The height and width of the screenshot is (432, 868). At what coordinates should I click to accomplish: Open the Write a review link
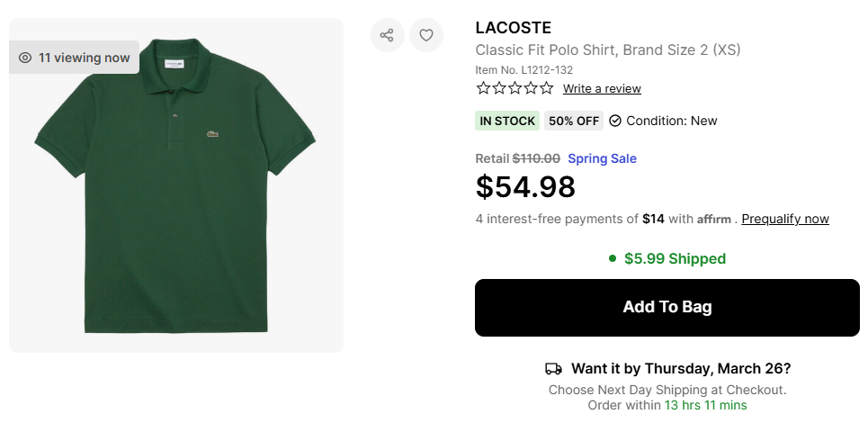pos(602,88)
